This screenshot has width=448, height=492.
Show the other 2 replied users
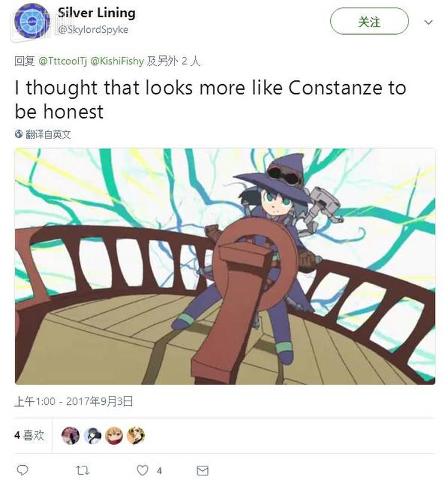[x=174, y=61]
